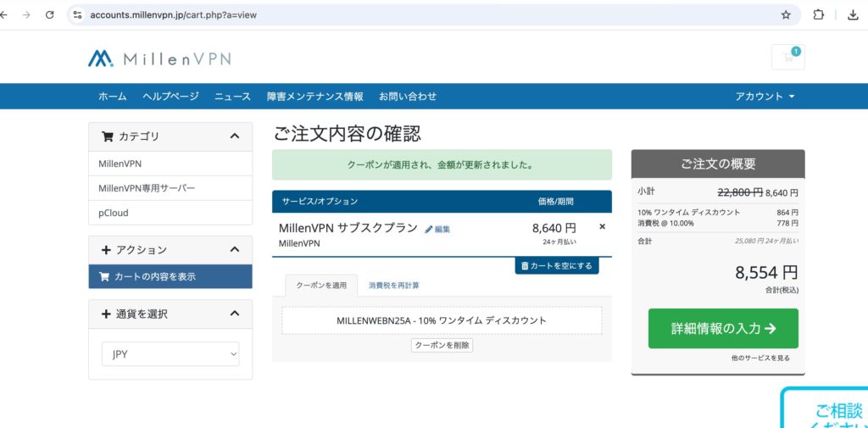Click the 8,554 円 total amount
This screenshot has height=428, width=868.
[766, 272]
